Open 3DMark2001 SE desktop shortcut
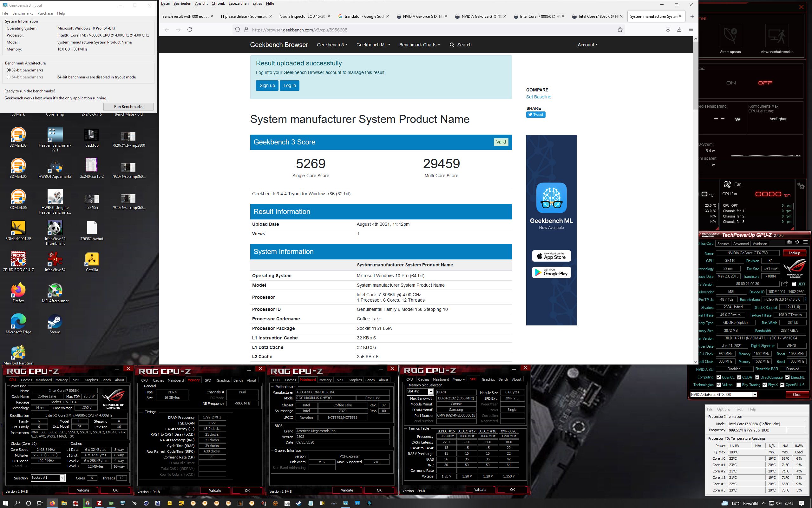 (18, 231)
